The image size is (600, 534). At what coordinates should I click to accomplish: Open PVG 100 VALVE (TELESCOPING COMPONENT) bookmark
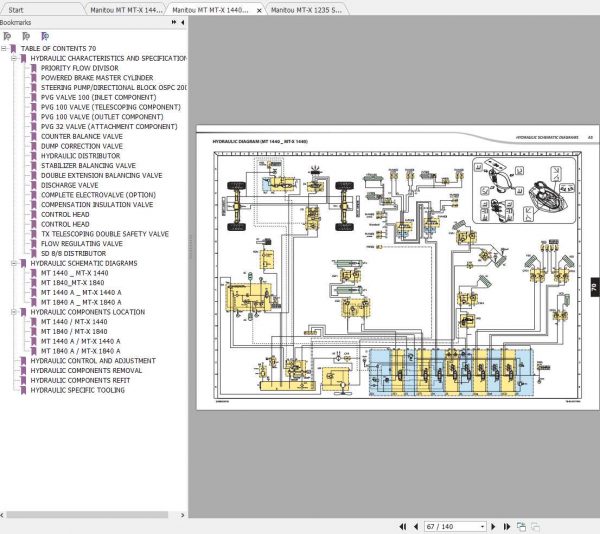[111, 107]
